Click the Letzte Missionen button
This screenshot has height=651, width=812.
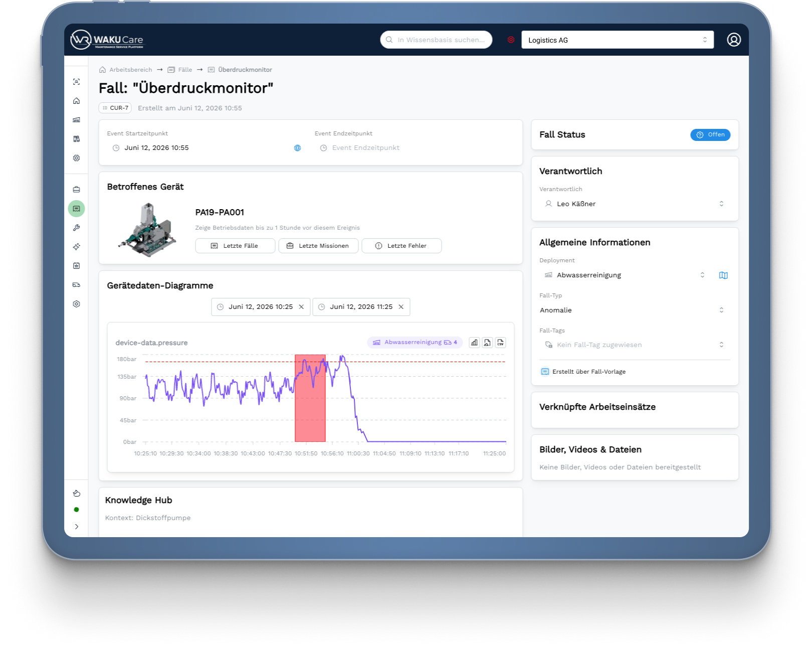click(x=318, y=246)
